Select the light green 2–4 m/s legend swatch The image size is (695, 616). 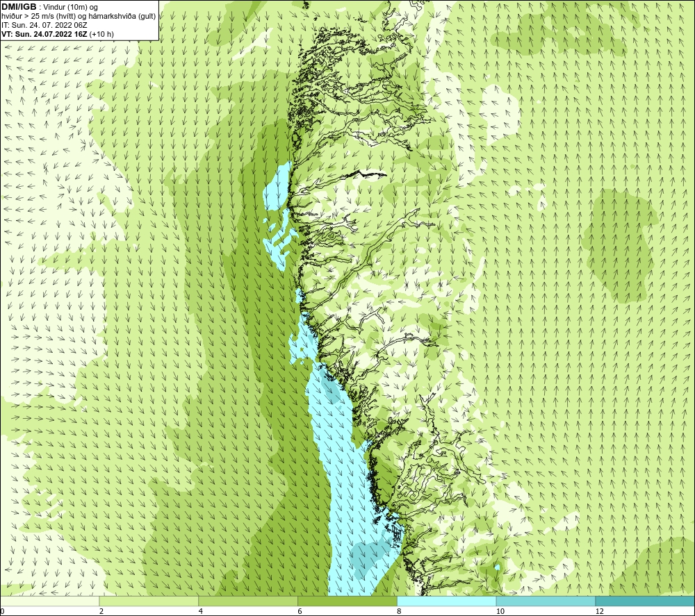pyautogui.click(x=149, y=601)
